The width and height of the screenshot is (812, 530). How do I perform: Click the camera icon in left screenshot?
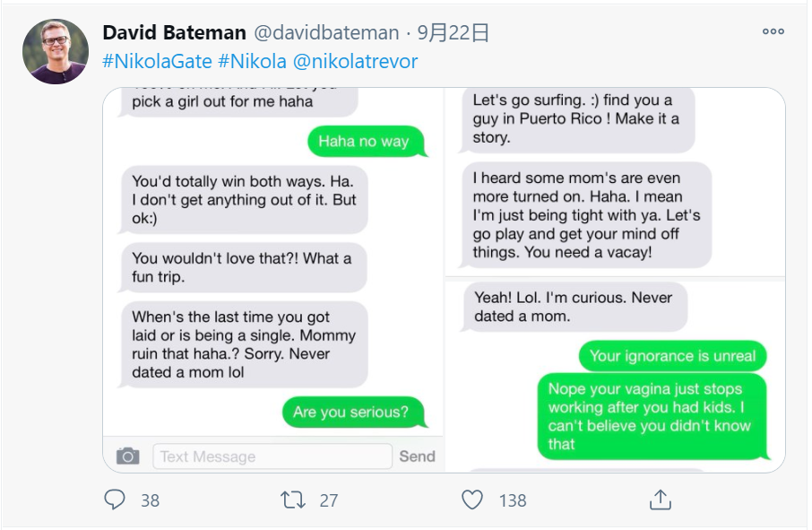128,456
